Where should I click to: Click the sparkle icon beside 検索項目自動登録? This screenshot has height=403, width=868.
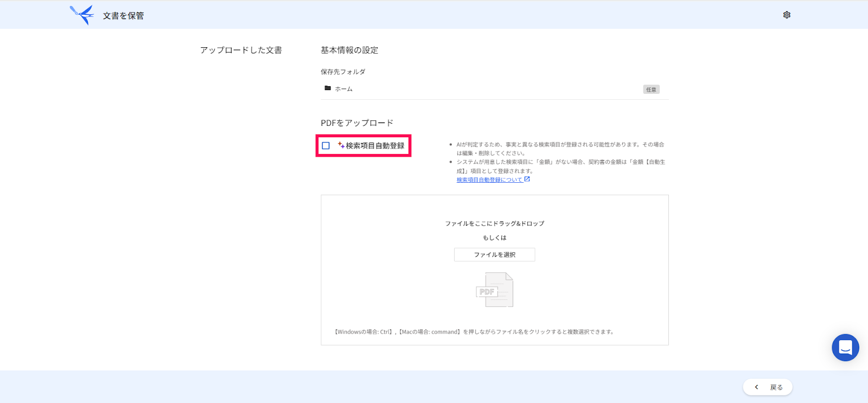pos(341,145)
